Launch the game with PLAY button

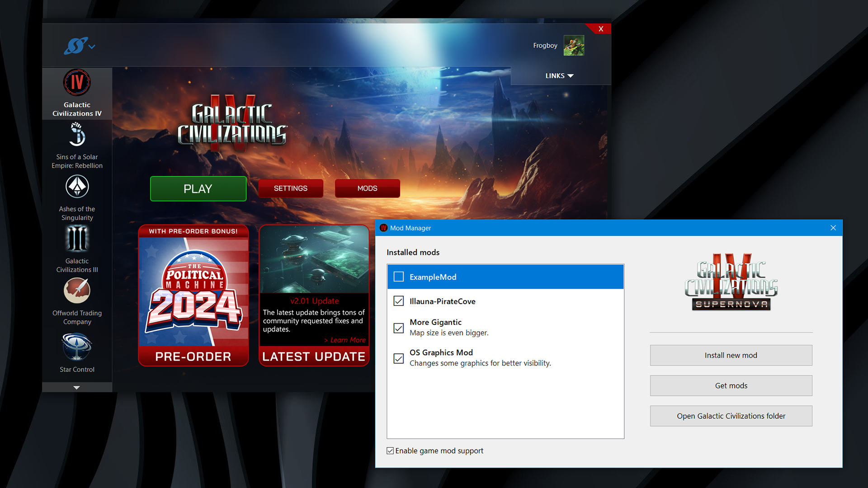[x=198, y=189]
